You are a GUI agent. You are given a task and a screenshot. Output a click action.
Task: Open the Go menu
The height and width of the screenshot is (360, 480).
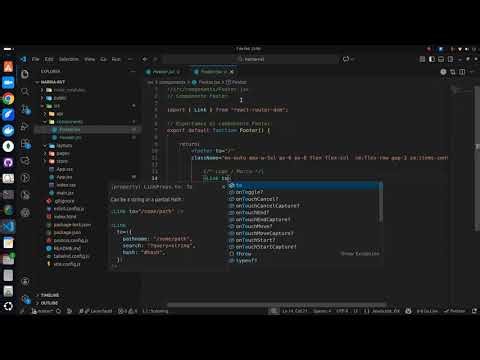pyautogui.click(x=104, y=59)
